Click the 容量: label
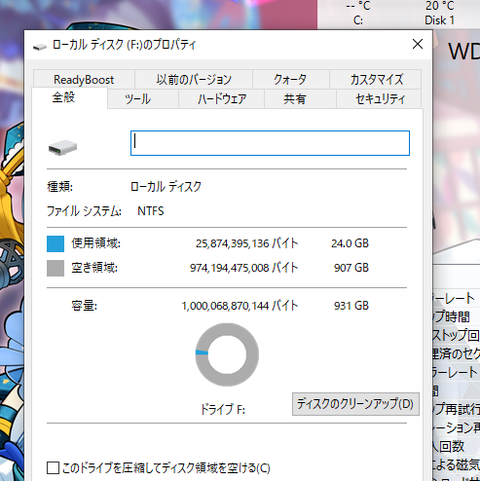The height and width of the screenshot is (481, 480). [84, 306]
